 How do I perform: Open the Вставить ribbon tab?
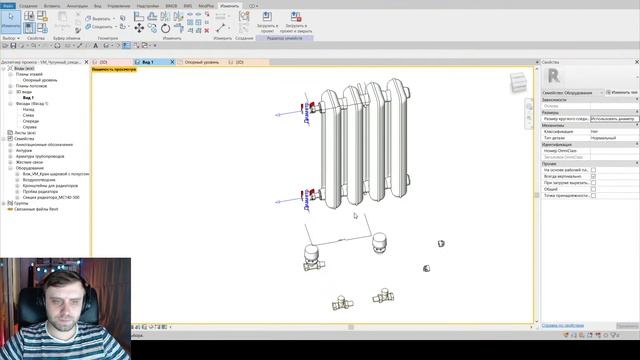(51, 6)
